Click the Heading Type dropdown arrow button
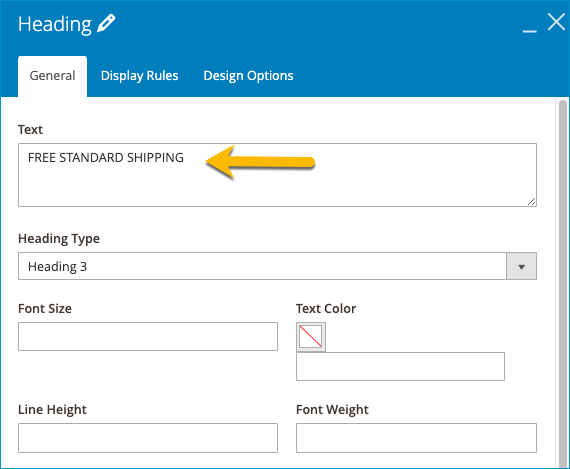This screenshot has height=469, width=570. click(522, 266)
